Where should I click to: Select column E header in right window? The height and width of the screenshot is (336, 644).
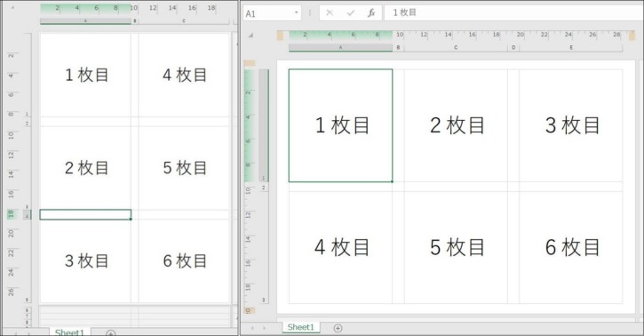coord(571,48)
